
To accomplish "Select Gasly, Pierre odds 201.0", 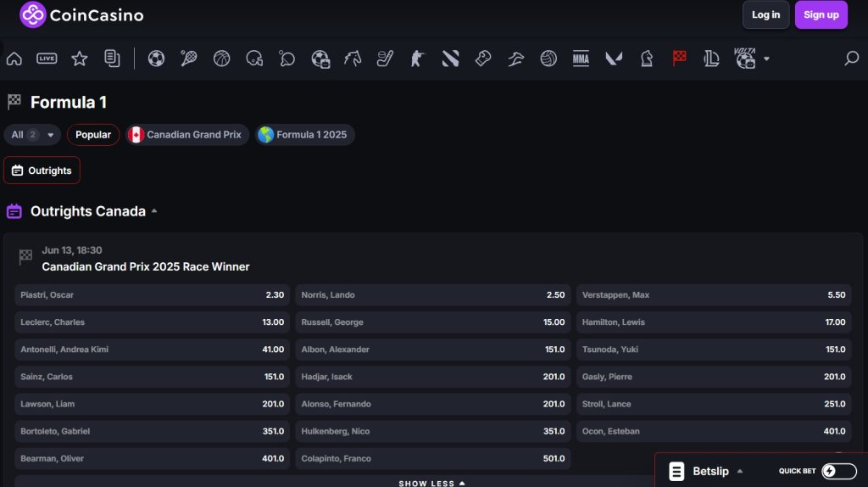I will (x=714, y=376).
